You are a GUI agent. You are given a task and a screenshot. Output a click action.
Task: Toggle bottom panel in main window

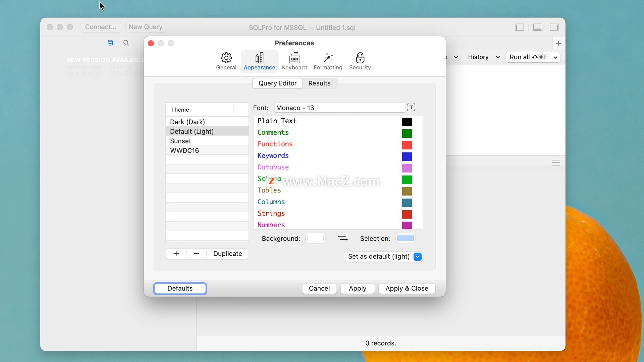[538, 27]
